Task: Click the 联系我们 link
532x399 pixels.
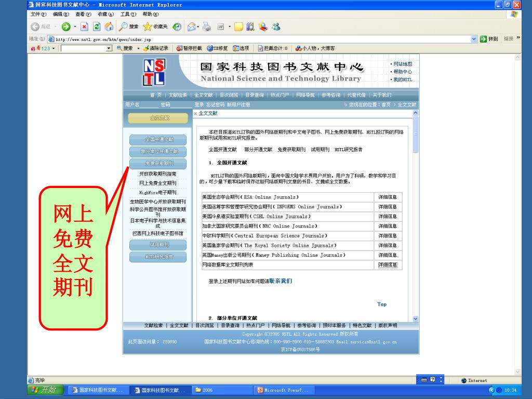Action: (x=281, y=281)
